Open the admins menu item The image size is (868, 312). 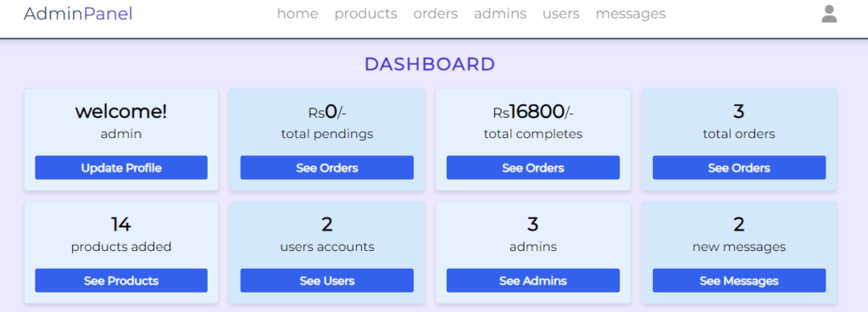pyautogui.click(x=500, y=14)
